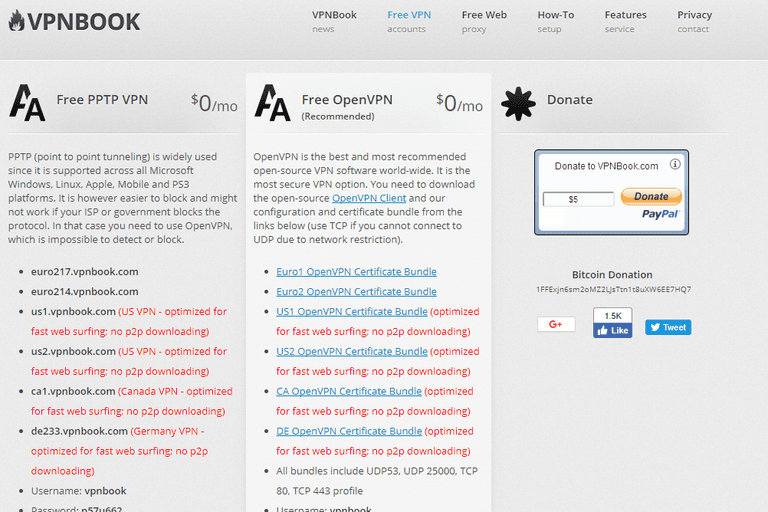
Task: Download US1 OpenVPN Certificate Bundle
Action: click(352, 312)
